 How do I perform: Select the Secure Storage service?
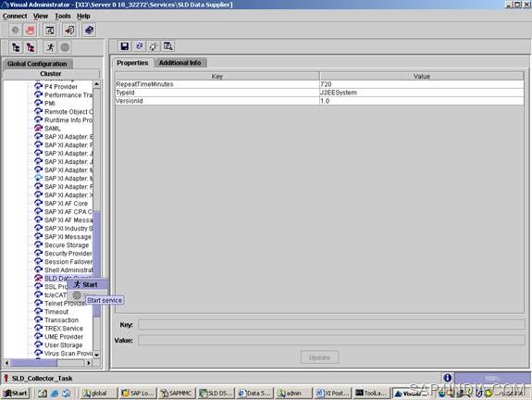point(67,245)
